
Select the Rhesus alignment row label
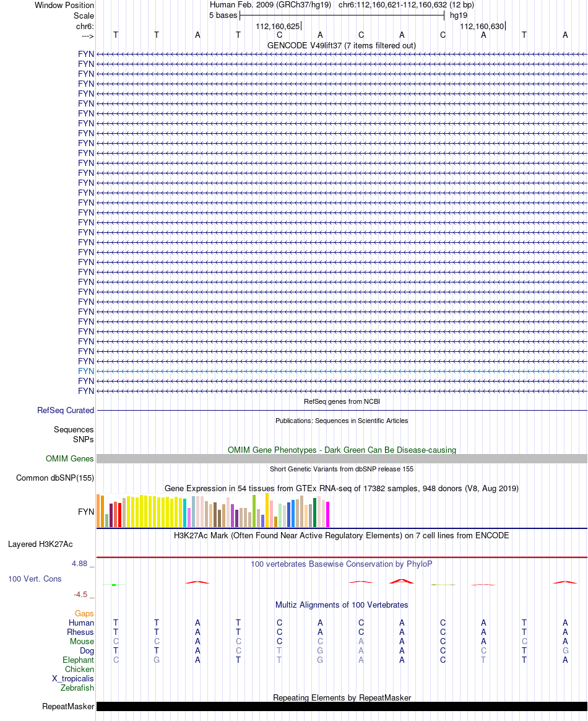tap(80, 632)
